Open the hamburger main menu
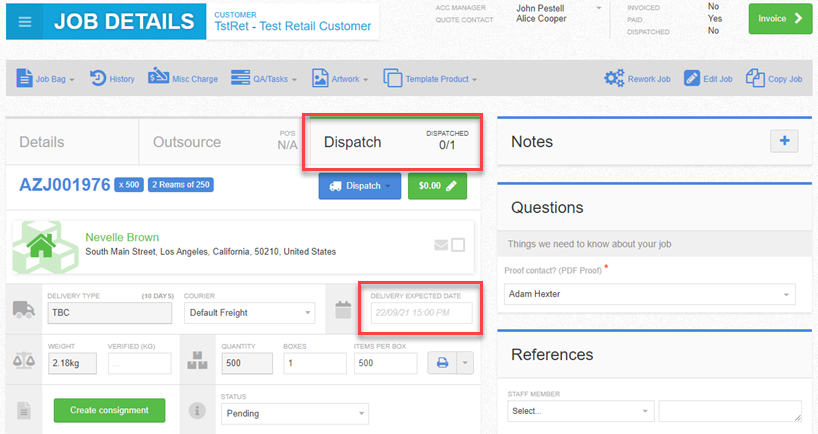 (25, 22)
